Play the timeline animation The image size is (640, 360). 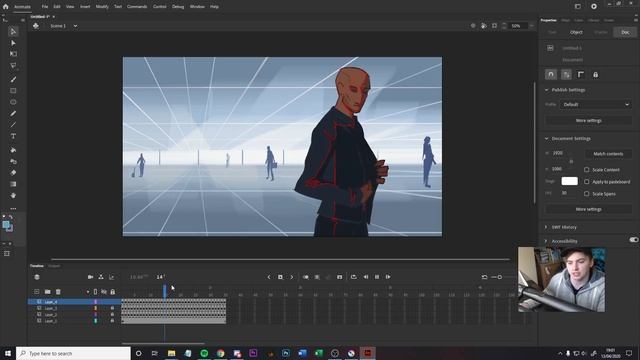[x=376, y=277]
